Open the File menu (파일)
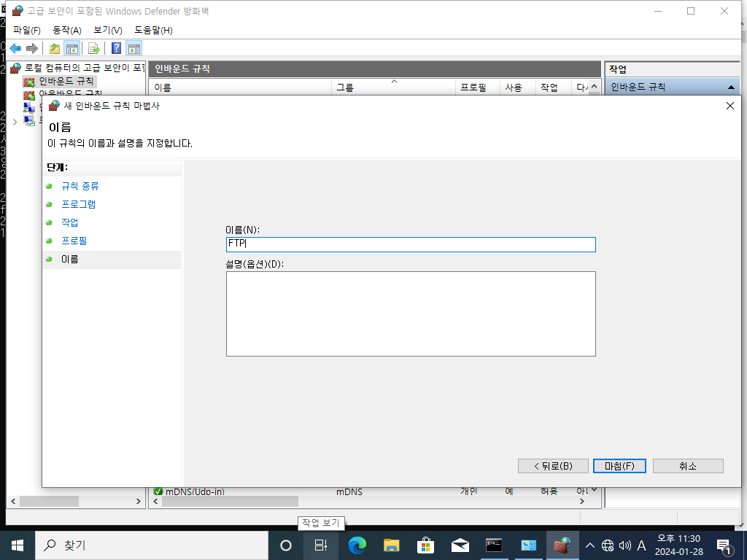Image resolution: width=747 pixels, height=560 pixels. (x=27, y=30)
